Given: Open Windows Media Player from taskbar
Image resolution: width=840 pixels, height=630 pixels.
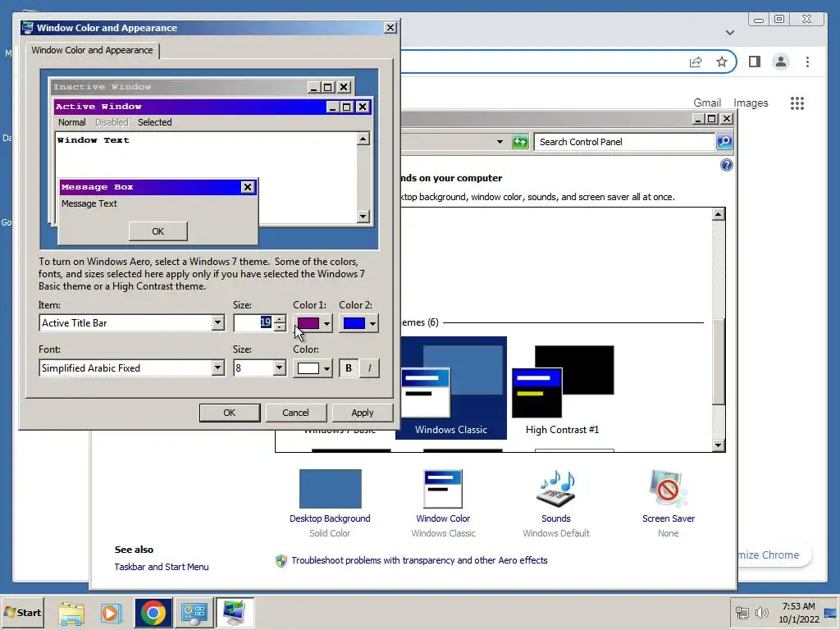Looking at the screenshot, I should pos(112,613).
